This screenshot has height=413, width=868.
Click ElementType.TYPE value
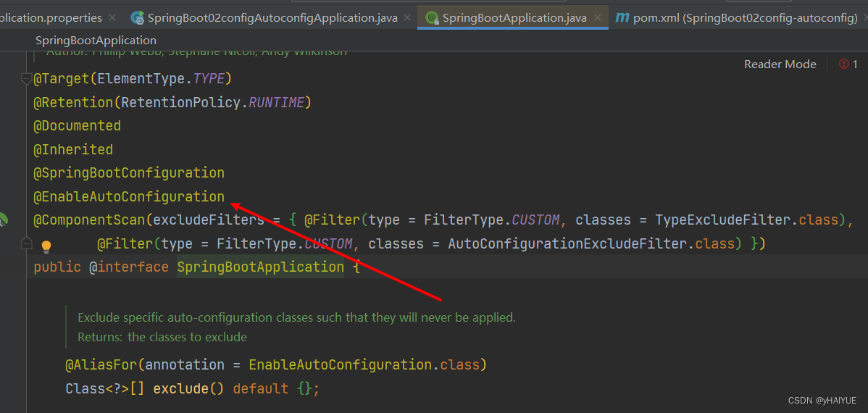click(161, 78)
